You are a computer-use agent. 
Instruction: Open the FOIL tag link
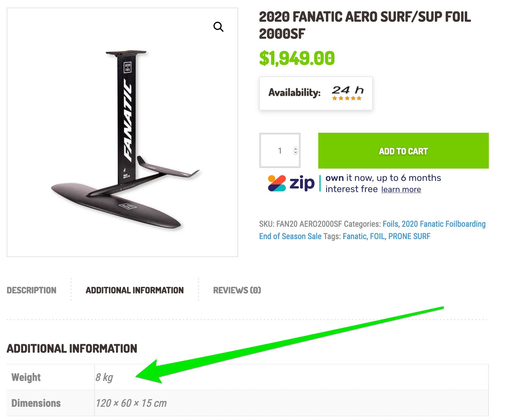pos(377,236)
